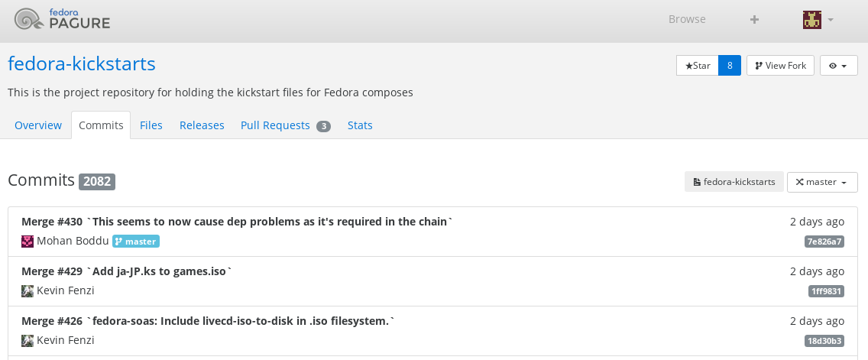The image size is (868, 360).
Task: Click the Fedora Pagure logo
Action: pyautogui.click(x=63, y=19)
